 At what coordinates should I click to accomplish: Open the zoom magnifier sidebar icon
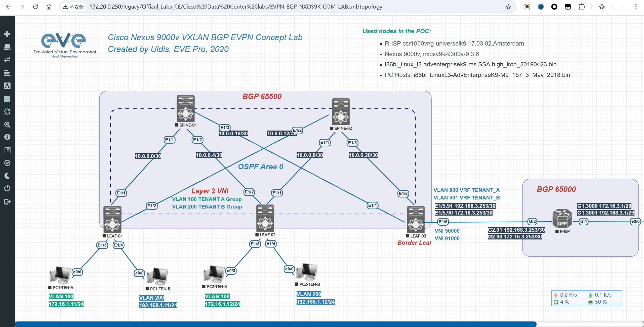7,125
